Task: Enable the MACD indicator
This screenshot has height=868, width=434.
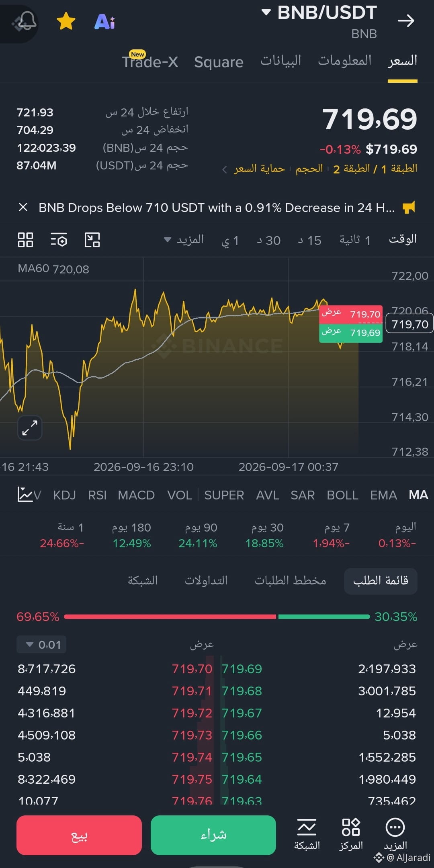Action: tap(136, 495)
